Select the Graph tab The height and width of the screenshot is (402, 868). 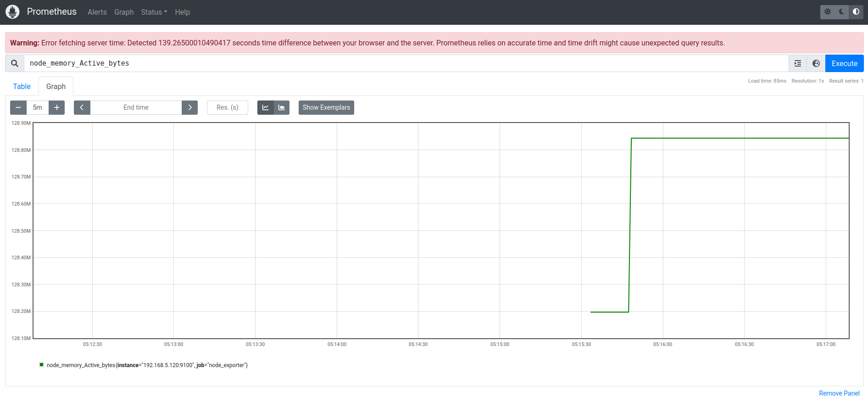pos(56,86)
